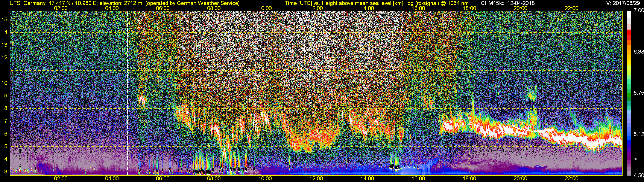Click 'elevation: 2712 m' text
This screenshot has height=182, width=644.
click(121, 3)
